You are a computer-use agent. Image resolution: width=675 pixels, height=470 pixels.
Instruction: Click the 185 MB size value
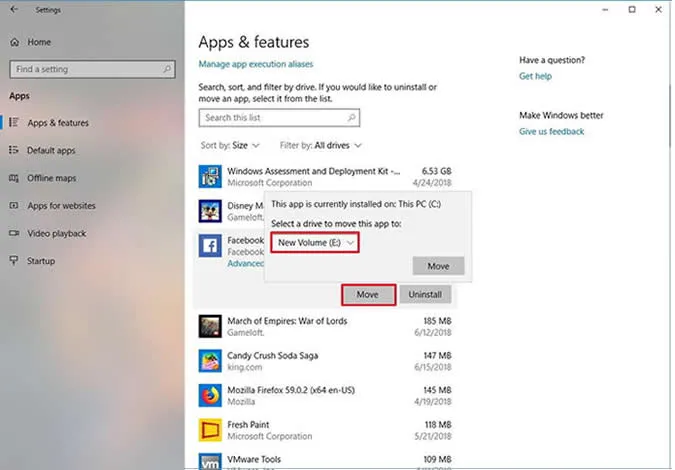437,321
